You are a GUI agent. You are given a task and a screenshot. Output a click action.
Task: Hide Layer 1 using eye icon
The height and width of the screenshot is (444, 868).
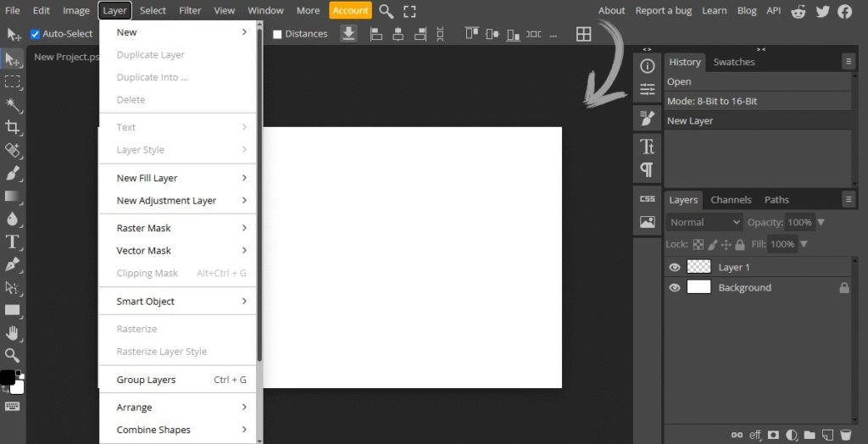(x=675, y=267)
